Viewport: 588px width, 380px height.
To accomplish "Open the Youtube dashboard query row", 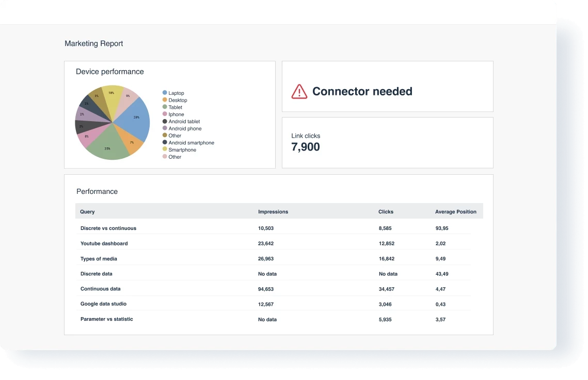I will point(104,243).
